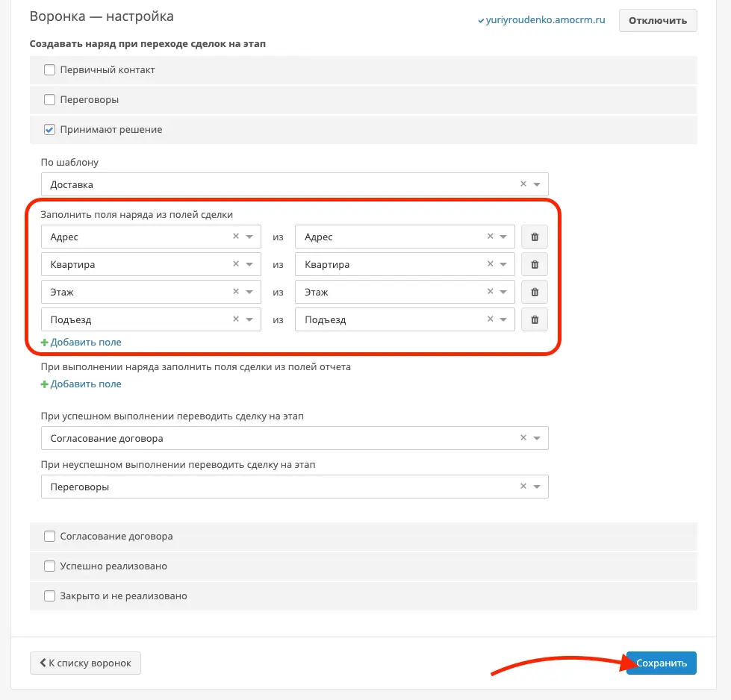Remove the Этаж mapping with trash icon
731x700 pixels.
pyautogui.click(x=535, y=293)
